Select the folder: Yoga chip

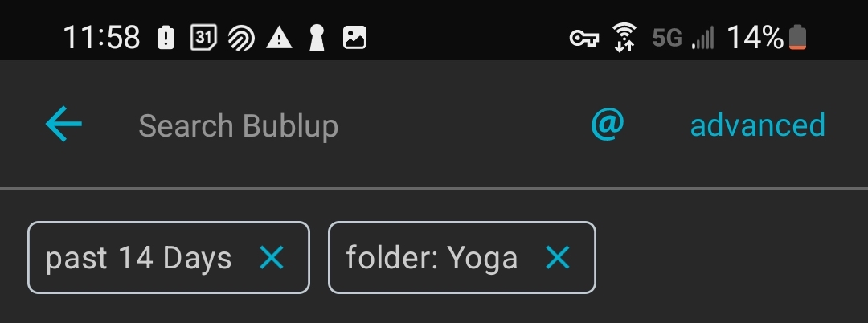coord(461,257)
